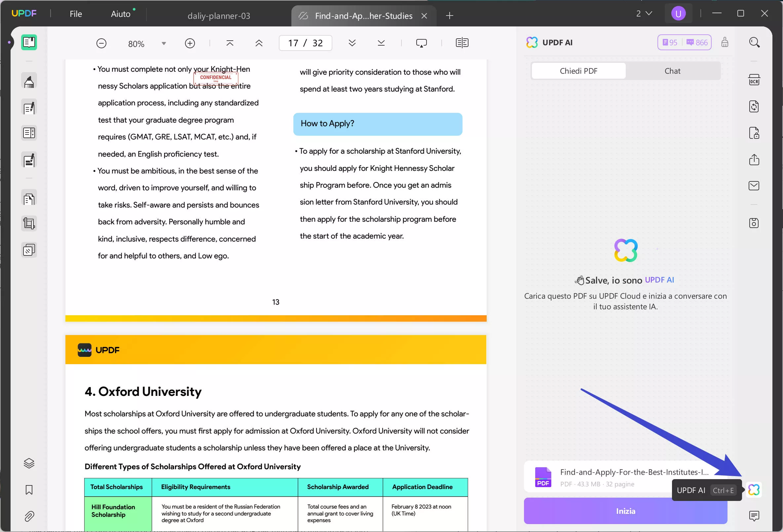The height and width of the screenshot is (532, 783).
Task: Clear chat with the broom icon
Action: [x=725, y=42]
